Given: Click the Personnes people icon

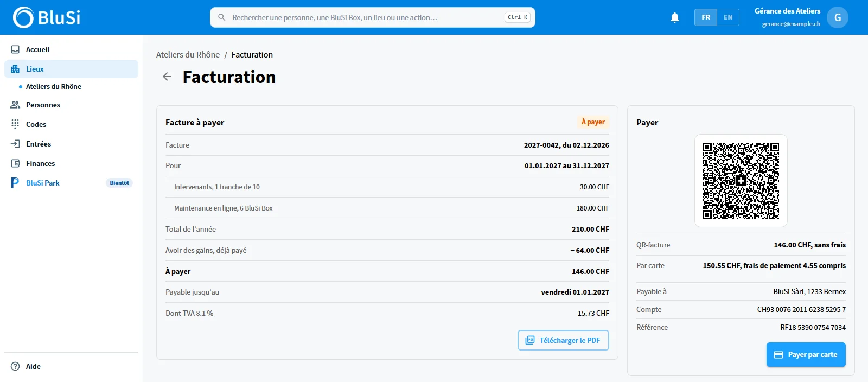Looking at the screenshot, I should [x=15, y=105].
